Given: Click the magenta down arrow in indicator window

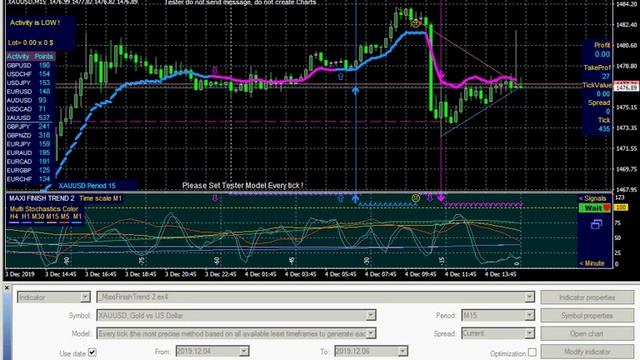Looking at the screenshot, I should (x=441, y=198).
